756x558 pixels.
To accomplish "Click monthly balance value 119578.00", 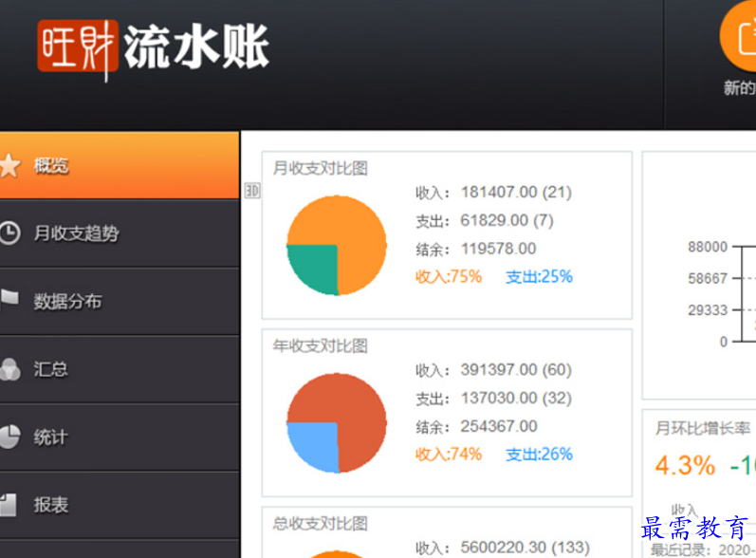I will click(498, 249).
